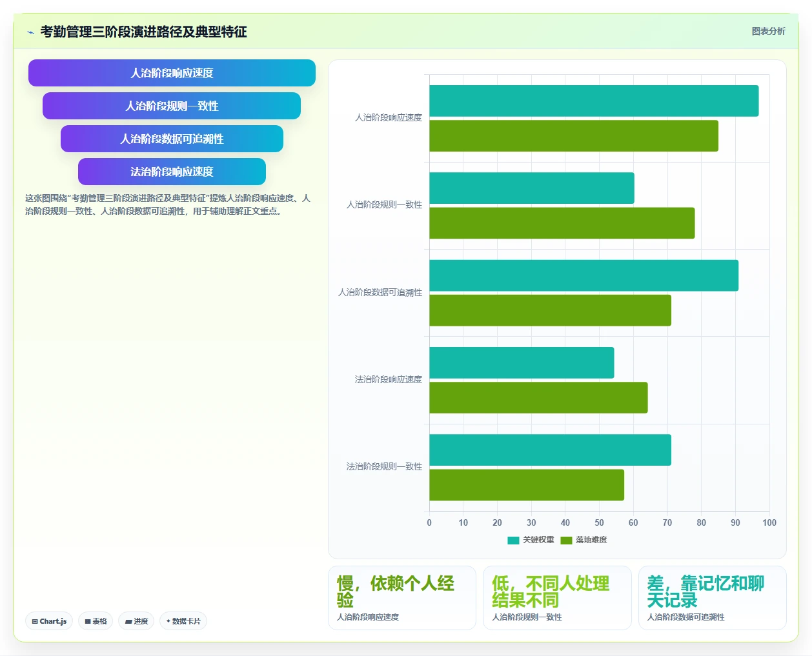Click the teal 关键权重 bar for 法治阶段响应速度
The image size is (812, 656).
coord(522,363)
